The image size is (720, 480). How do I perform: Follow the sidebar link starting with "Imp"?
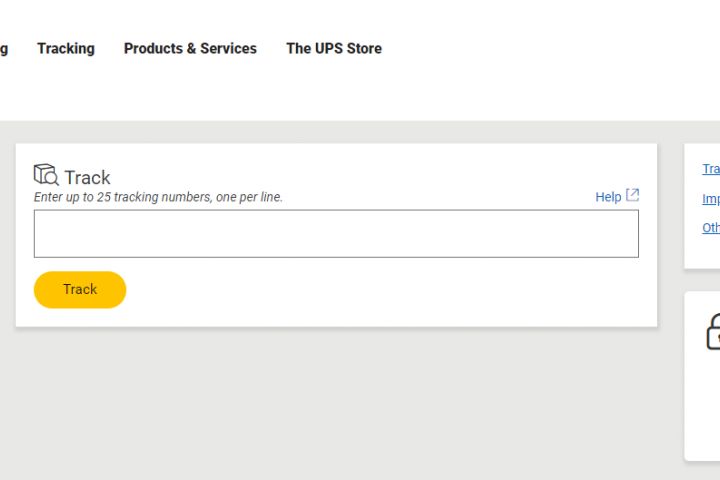pyautogui.click(x=711, y=199)
